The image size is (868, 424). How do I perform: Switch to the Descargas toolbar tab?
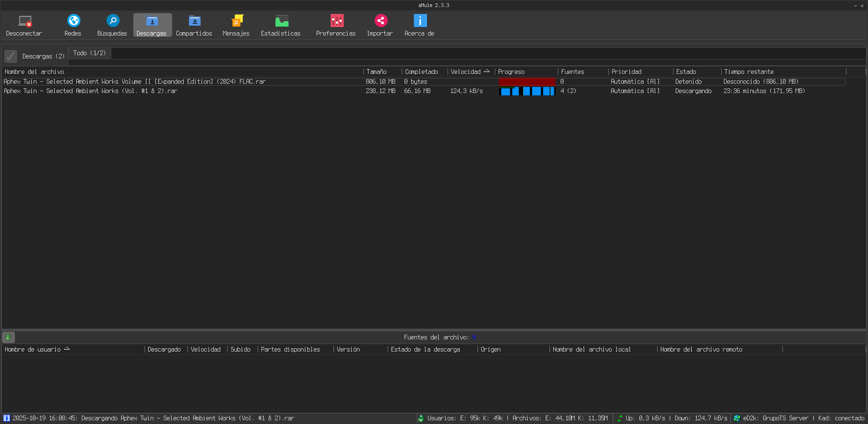(152, 25)
